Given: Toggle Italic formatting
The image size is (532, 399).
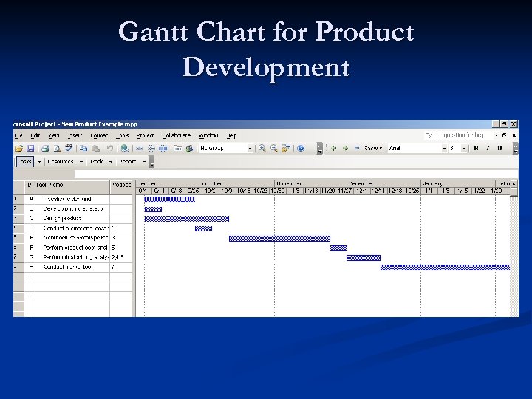Looking at the screenshot, I should pyautogui.click(x=488, y=148).
